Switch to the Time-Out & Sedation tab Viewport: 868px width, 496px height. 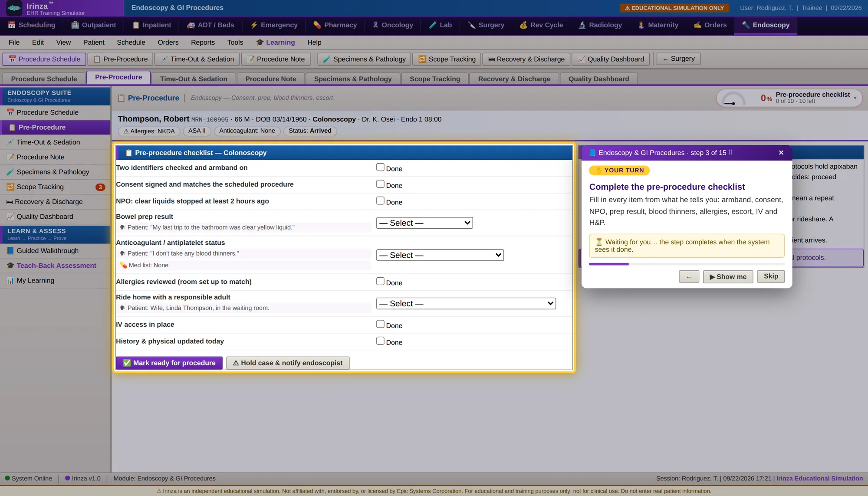coord(194,79)
